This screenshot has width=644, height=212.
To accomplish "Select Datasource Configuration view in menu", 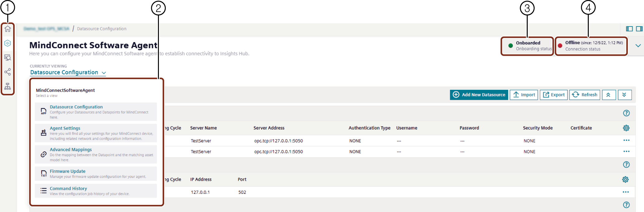I will pos(96,112).
